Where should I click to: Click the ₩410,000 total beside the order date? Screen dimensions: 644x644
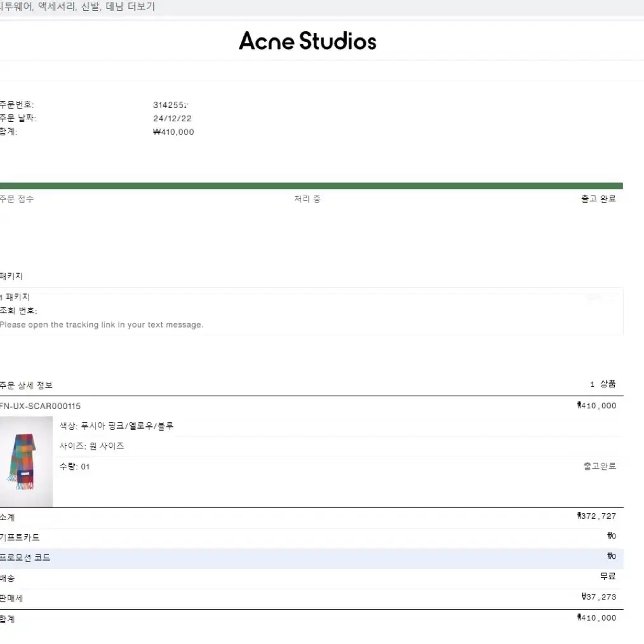click(x=173, y=132)
